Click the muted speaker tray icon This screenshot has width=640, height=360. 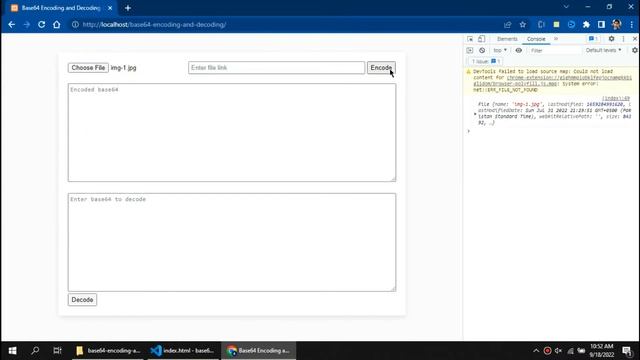[558, 351]
